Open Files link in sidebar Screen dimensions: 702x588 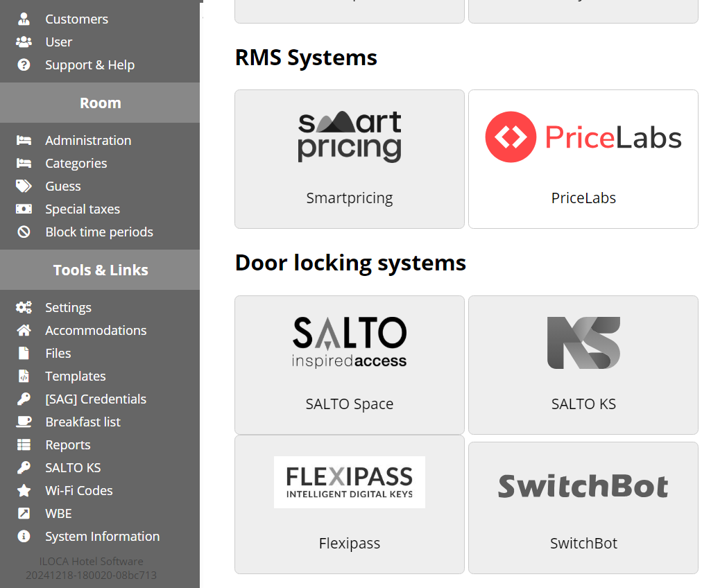click(58, 353)
